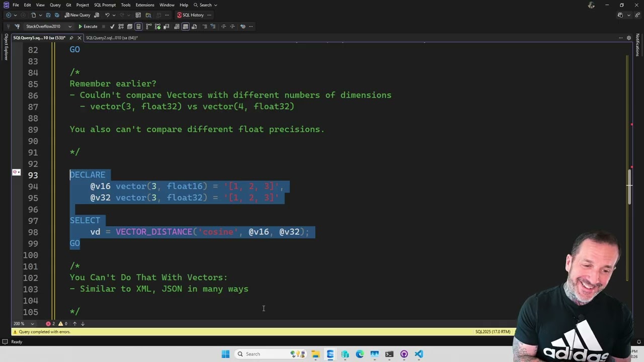Toggle Include Client Statistics icon
This screenshot has height=362, width=644.
(x=167, y=26)
